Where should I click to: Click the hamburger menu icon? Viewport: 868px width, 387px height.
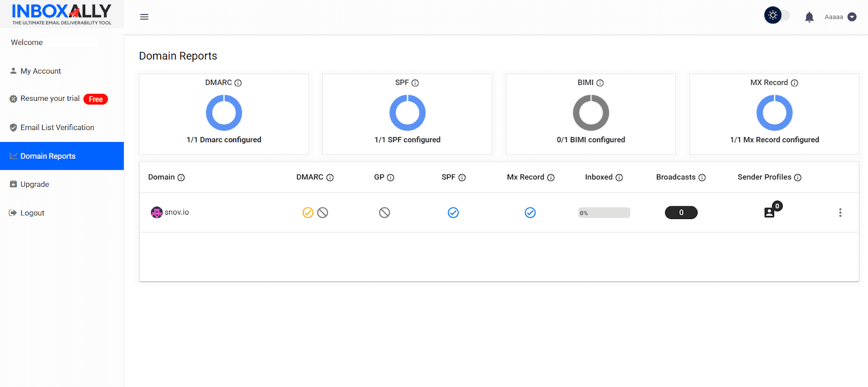coord(144,17)
